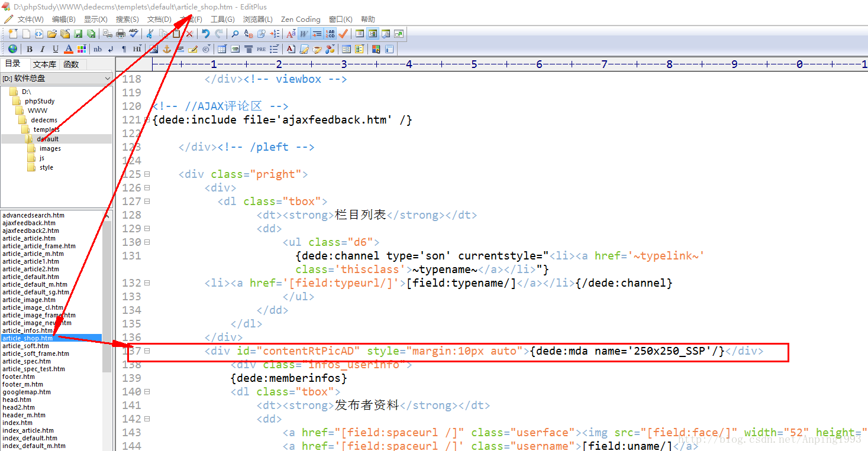Click the Redo arrow icon
The width and height of the screenshot is (868, 451).
click(219, 34)
